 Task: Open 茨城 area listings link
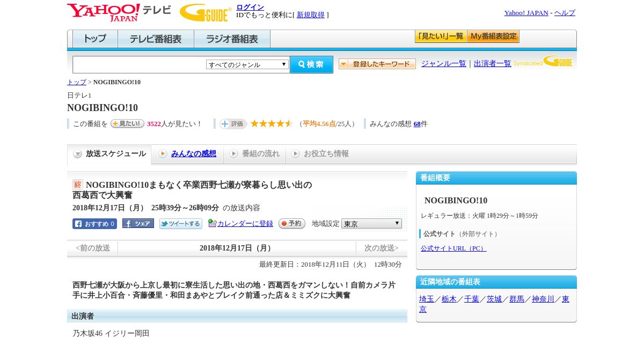[494, 299]
